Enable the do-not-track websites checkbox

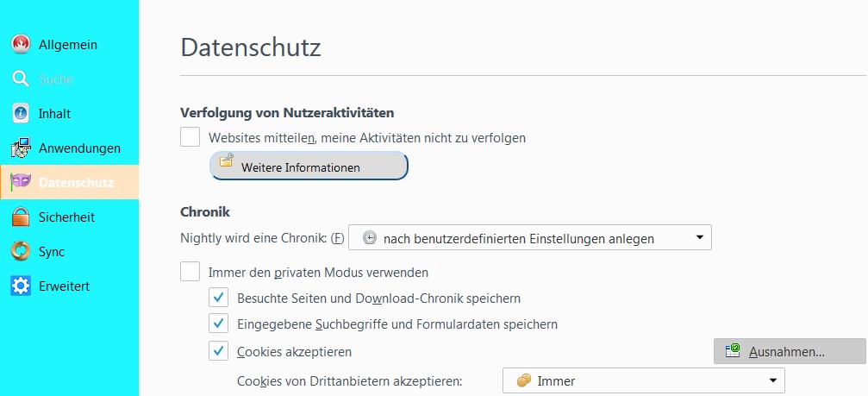190,137
